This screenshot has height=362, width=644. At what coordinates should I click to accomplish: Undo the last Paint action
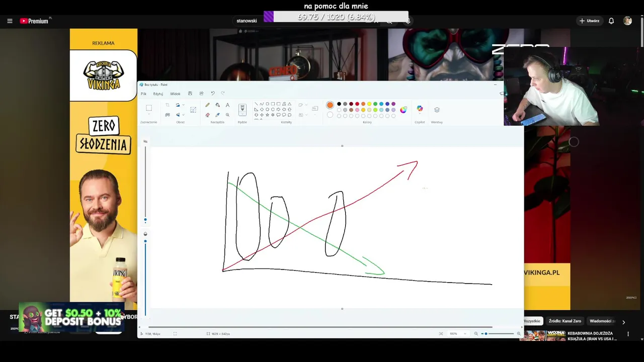(x=213, y=94)
